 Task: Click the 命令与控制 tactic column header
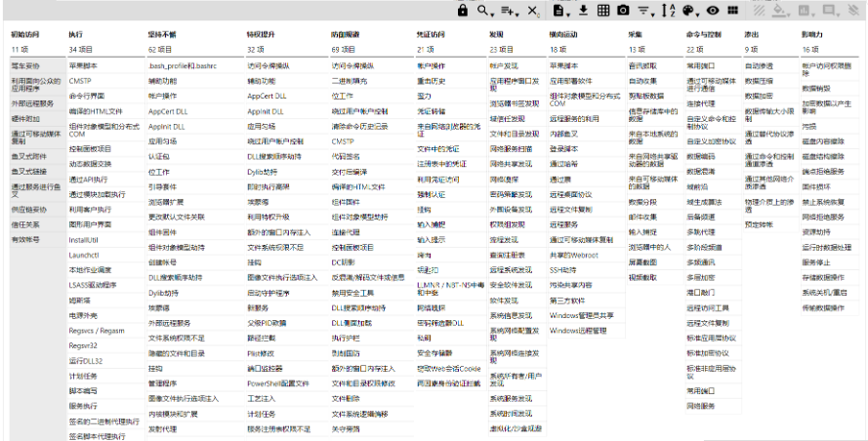(x=704, y=33)
